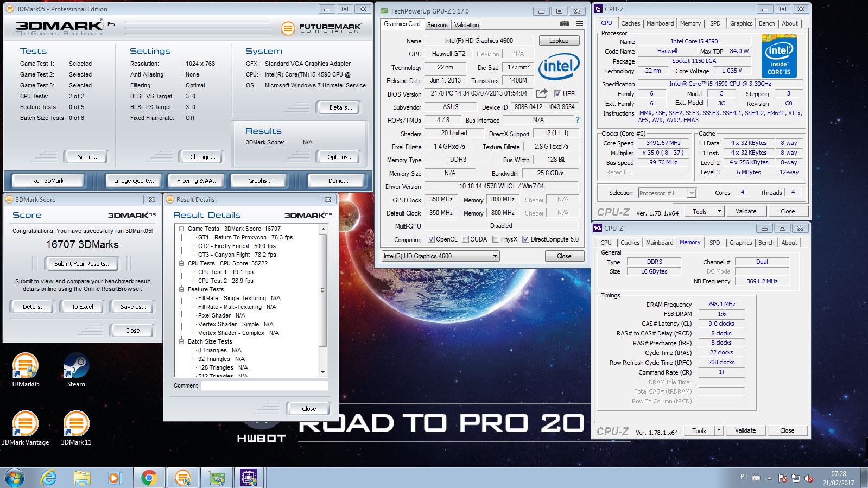Click the results Options button
The height and width of the screenshot is (488, 868).
[x=340, y=157]
